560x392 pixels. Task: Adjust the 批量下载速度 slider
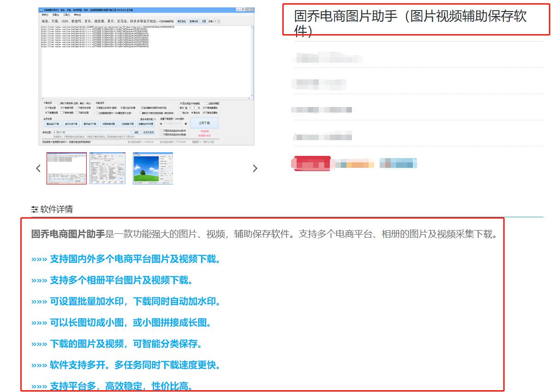tap(172, 123)
